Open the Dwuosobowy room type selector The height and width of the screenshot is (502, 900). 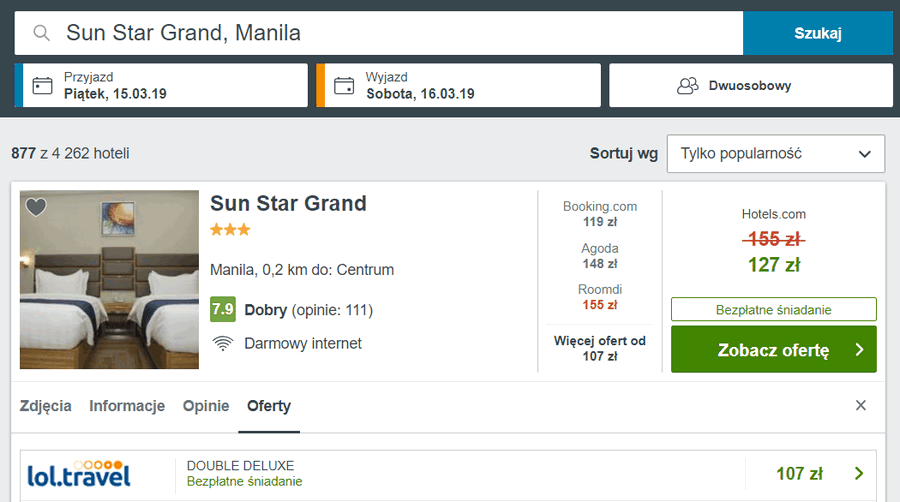750,85
